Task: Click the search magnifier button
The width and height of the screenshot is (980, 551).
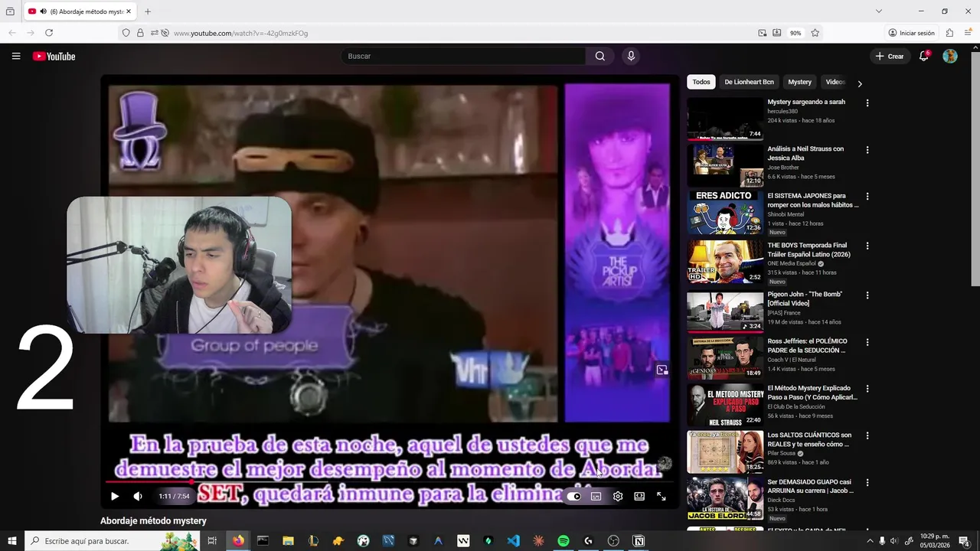Action: tap(599, 56)
